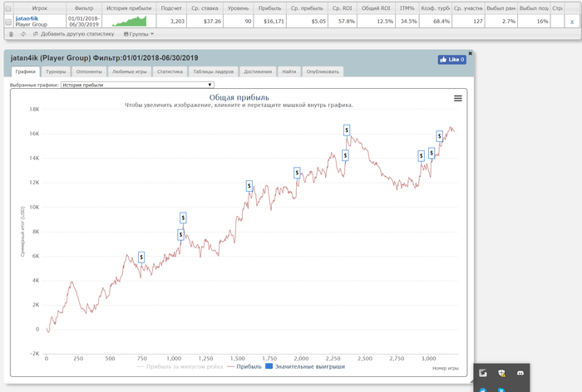
Task: Click the blue 'Значительные выигрыши' legend swatch
Action: click(269, 366)
